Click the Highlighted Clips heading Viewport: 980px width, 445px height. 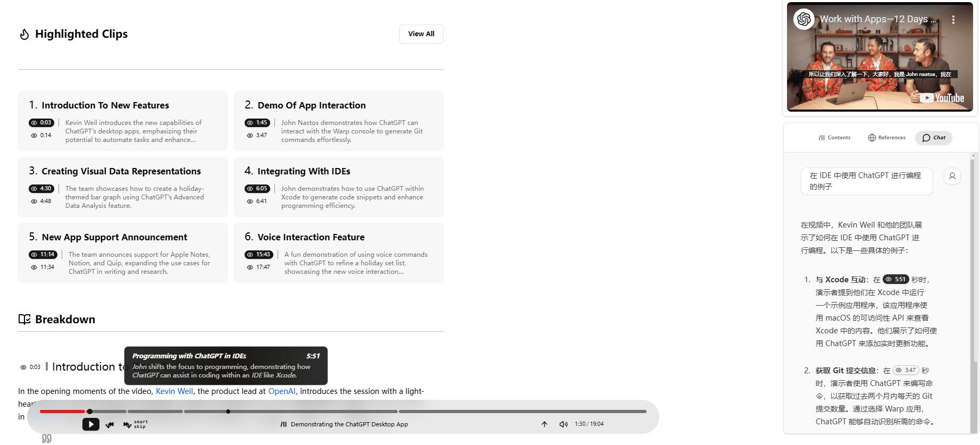click(81, 34)
